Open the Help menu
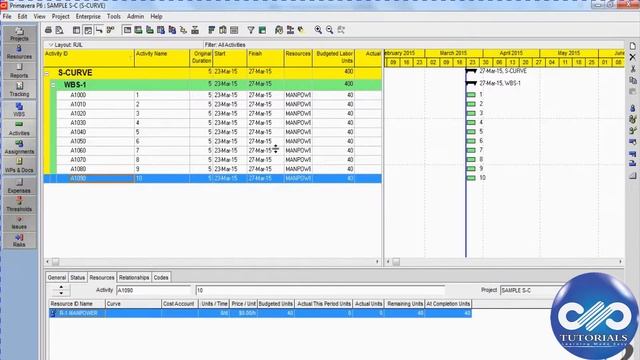 156,16
